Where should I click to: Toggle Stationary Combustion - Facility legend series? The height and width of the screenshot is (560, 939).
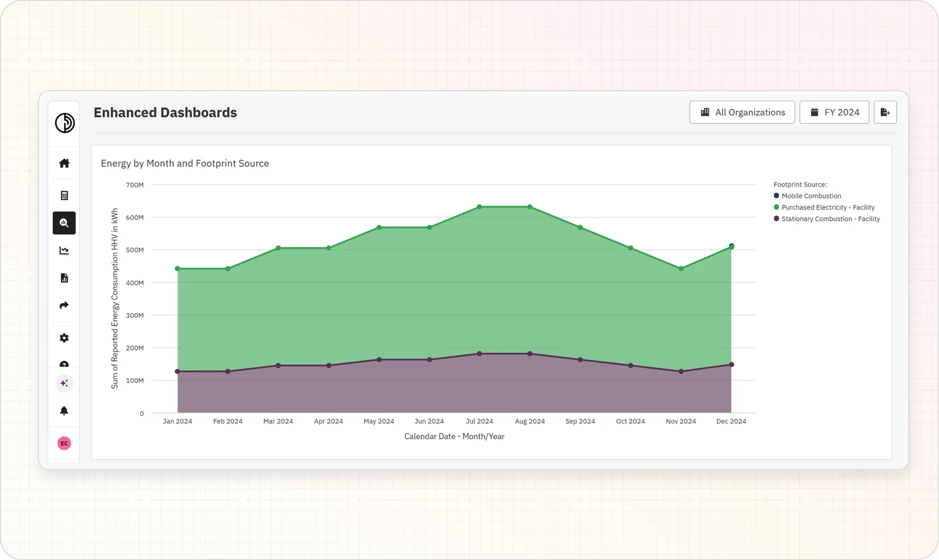coord(827,219)
